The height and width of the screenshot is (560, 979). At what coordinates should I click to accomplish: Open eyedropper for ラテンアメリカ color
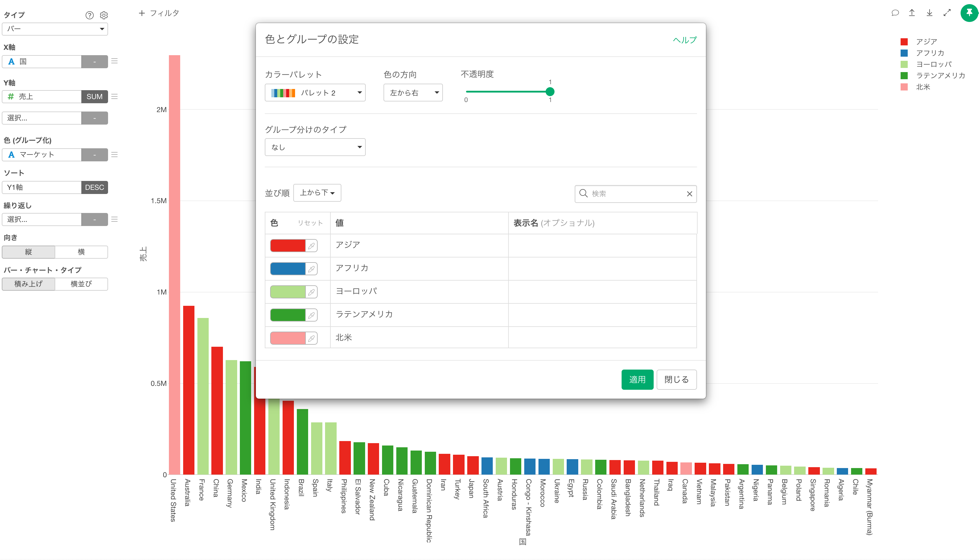[x=311, y=315]
